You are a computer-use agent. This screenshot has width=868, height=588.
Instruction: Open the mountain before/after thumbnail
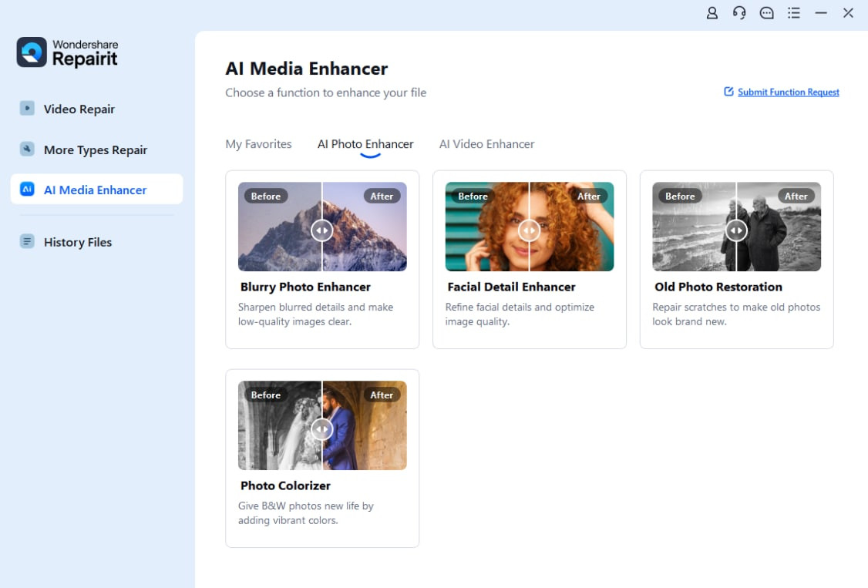322,227
